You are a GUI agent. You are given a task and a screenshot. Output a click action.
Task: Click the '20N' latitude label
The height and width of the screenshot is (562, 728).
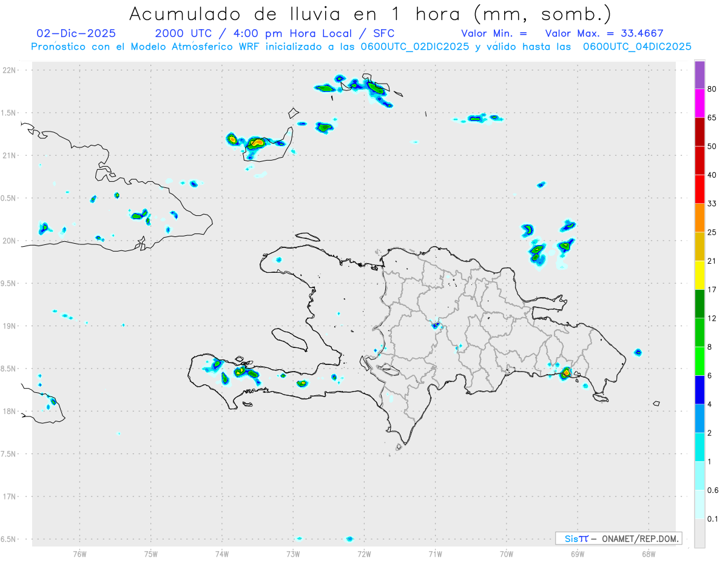coord(10,241)
